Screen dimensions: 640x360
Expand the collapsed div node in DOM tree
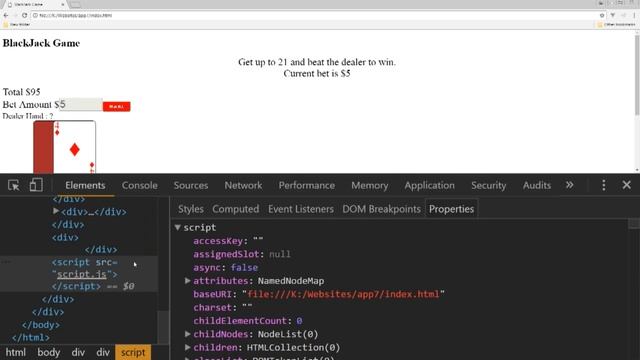[x=56, y=211]
